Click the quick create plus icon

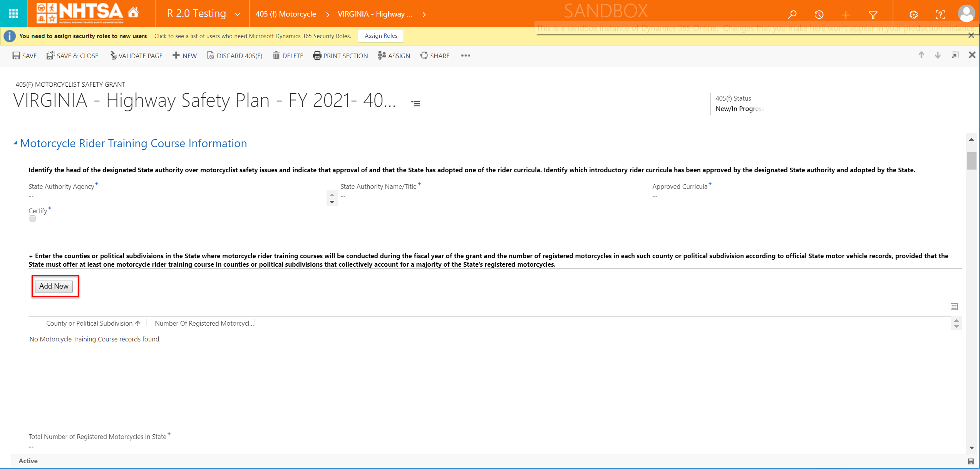[846, 15]
